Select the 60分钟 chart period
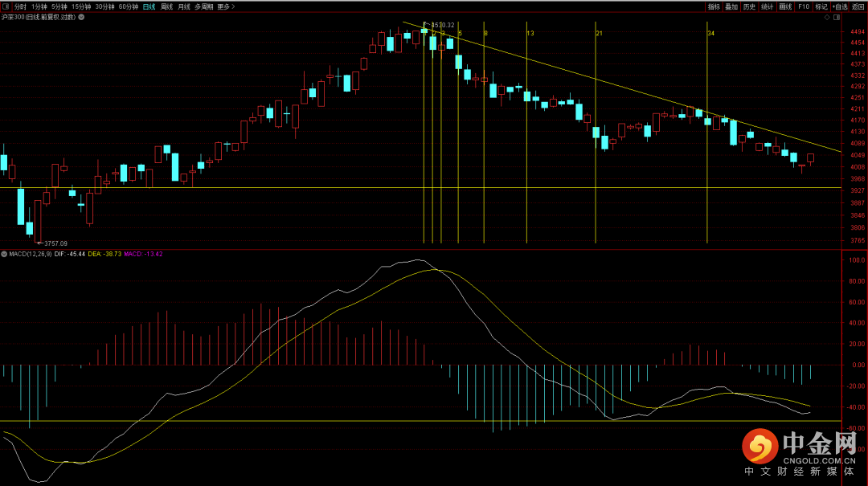Screen dimensions: 868x486 pyautogui.click(x=129, y=6)
